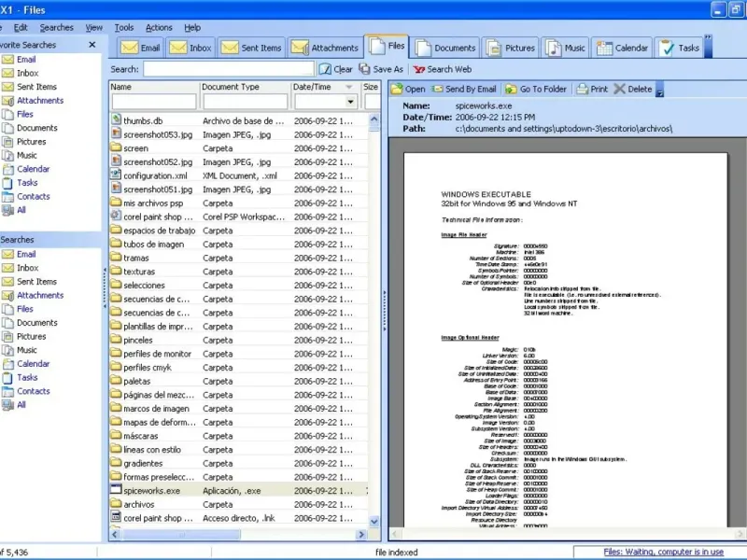The width and height of the screenshot is (747, 560).
Task: Select All in the Favorite Searches list
Action: click(21, 210)
